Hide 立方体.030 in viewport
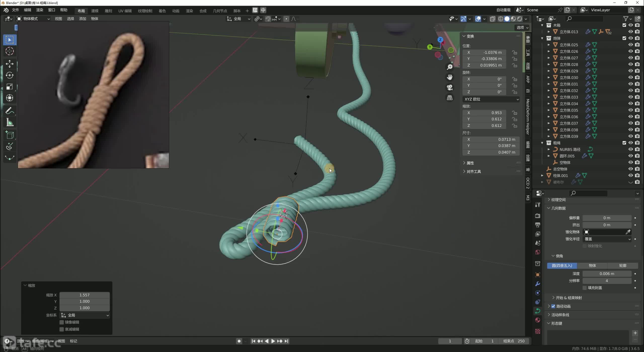 (x=630, y=77)
